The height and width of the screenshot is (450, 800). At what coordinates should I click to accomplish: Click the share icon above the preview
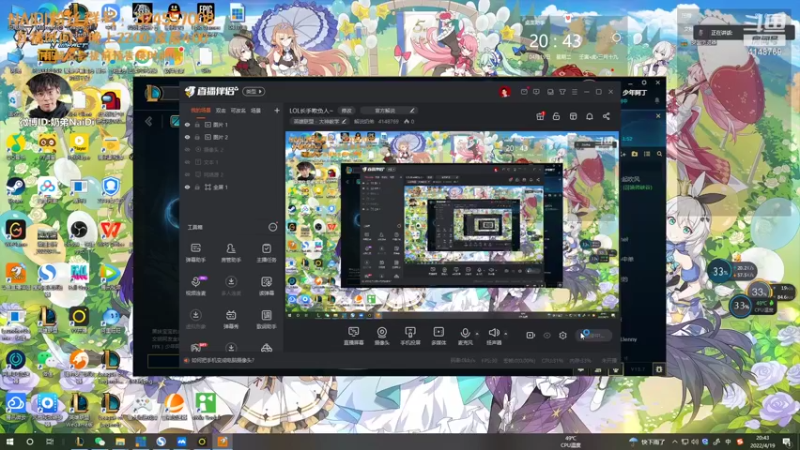(x=606, y=116)
